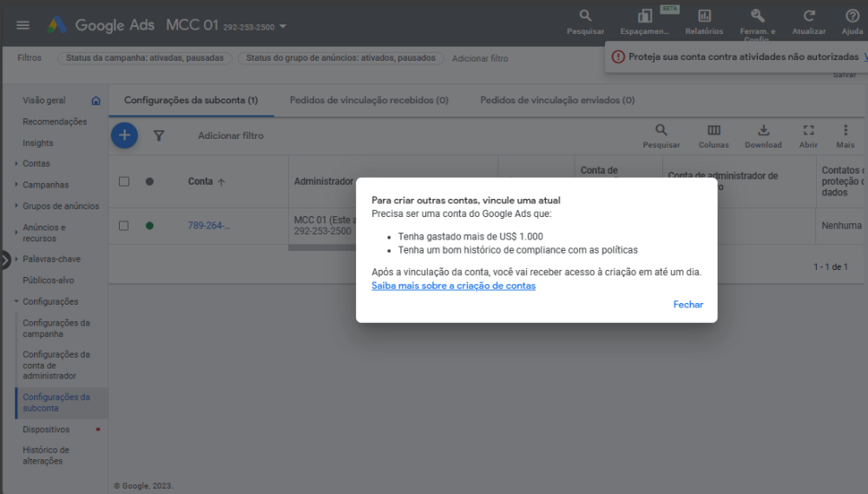868x494 pixels.
Task: Click Status do grupo de anúncios filter chip
Action: (x=340, y=57)
